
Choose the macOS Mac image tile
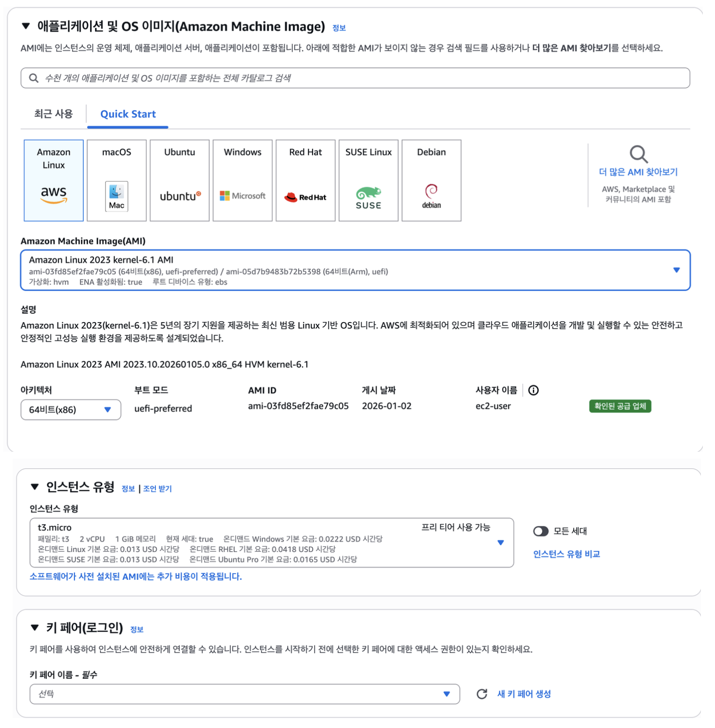point(116,180)
